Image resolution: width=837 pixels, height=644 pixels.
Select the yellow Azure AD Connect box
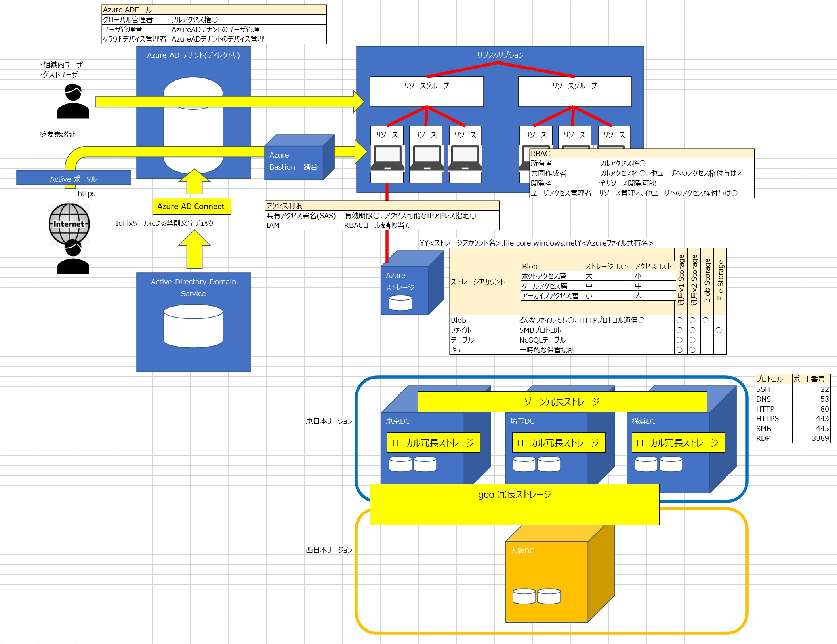192,206
